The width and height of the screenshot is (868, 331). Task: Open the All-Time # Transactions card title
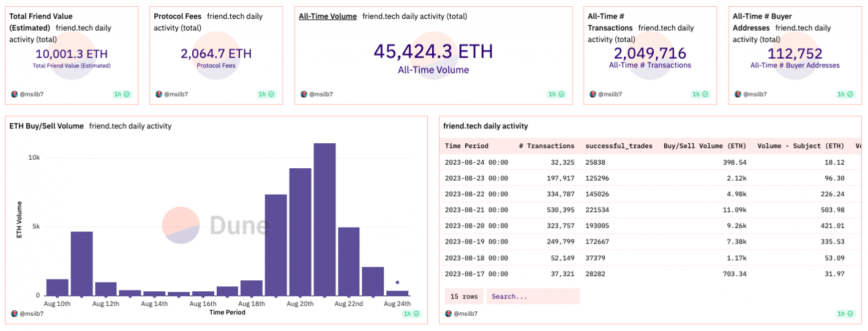coord(610,22)
